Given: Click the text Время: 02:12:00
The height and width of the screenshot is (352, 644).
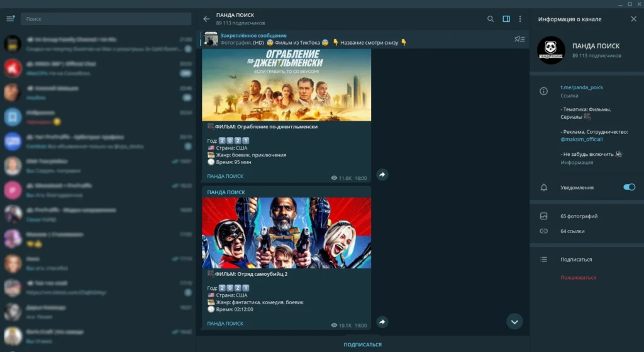Looking at the screenshot, I should point(235,309).
